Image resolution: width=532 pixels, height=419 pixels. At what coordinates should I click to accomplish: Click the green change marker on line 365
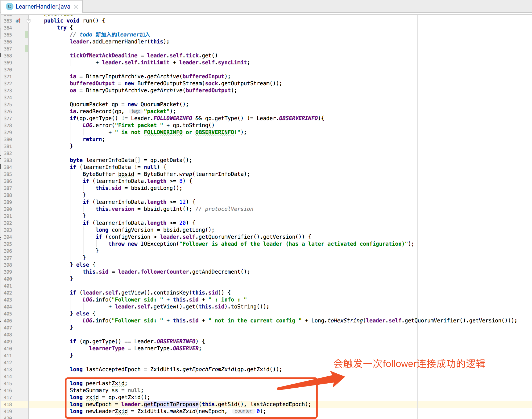27,35
